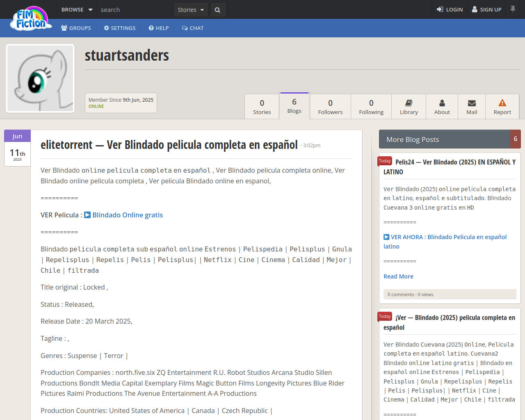Open the Chat page
This screenshot has height=420, width=525.
[x=193, y=28]
